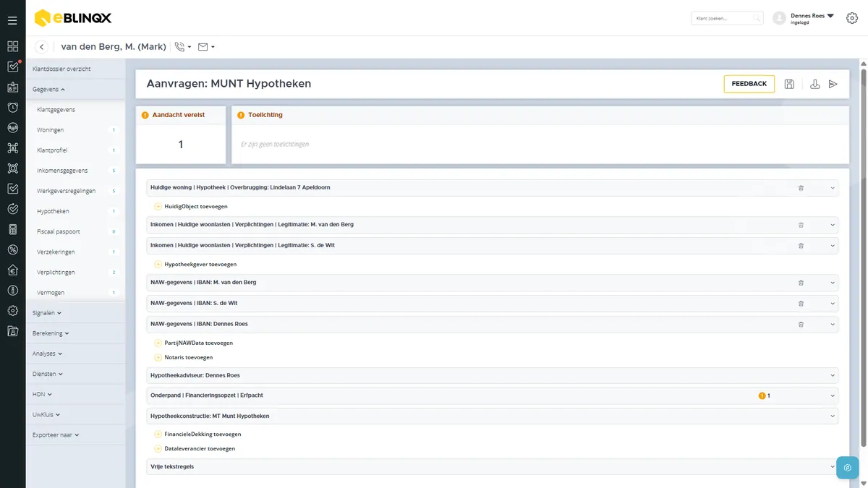This screenshot has height=488, width=868.
Task: Expand the Vrije tekstregels section
Action: (x=492, y=467)
